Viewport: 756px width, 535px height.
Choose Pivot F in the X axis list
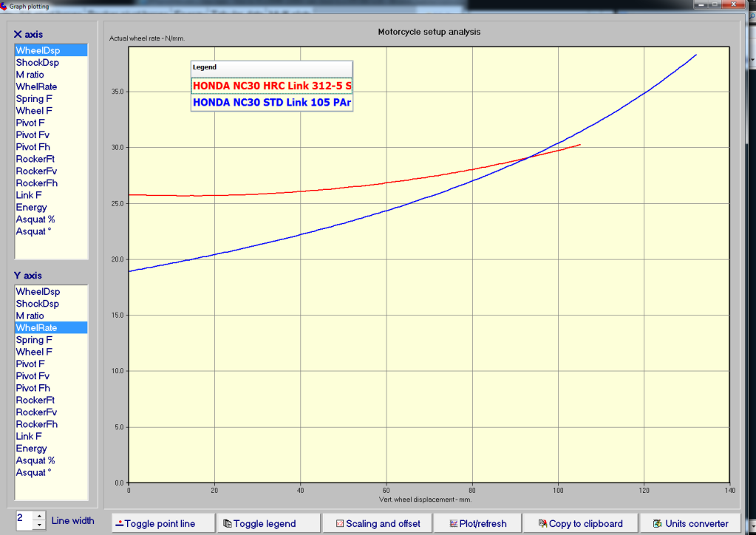point(51,123)
